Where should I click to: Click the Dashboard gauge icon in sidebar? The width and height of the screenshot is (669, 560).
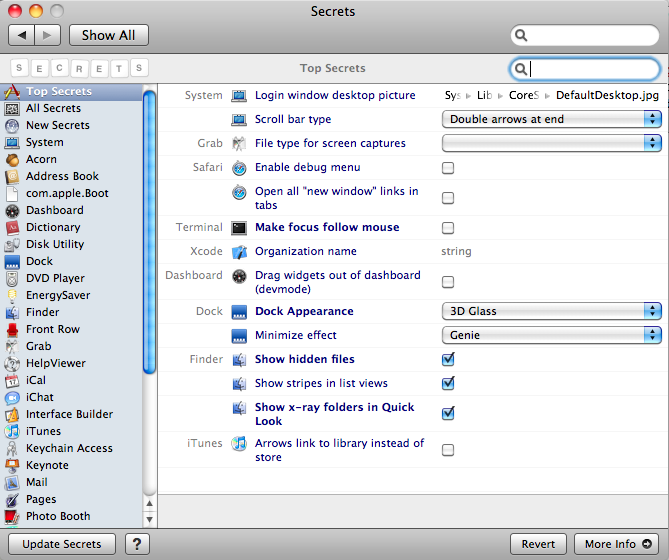click(x=12, y=211)
